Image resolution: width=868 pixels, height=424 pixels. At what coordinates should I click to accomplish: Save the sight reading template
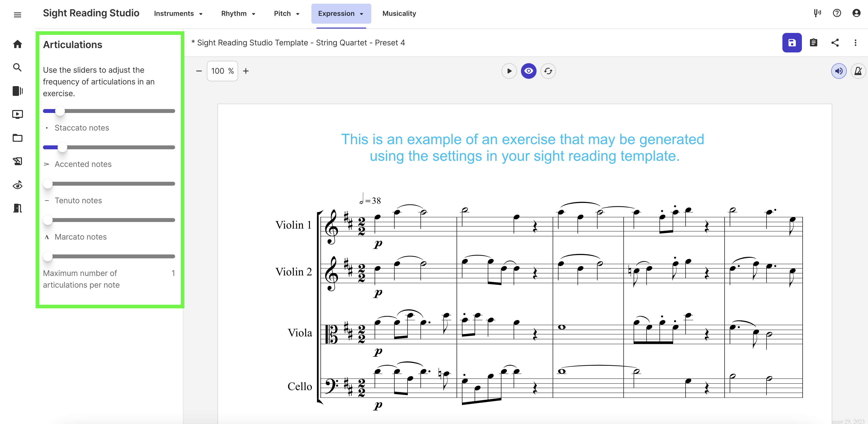point(792,43)
